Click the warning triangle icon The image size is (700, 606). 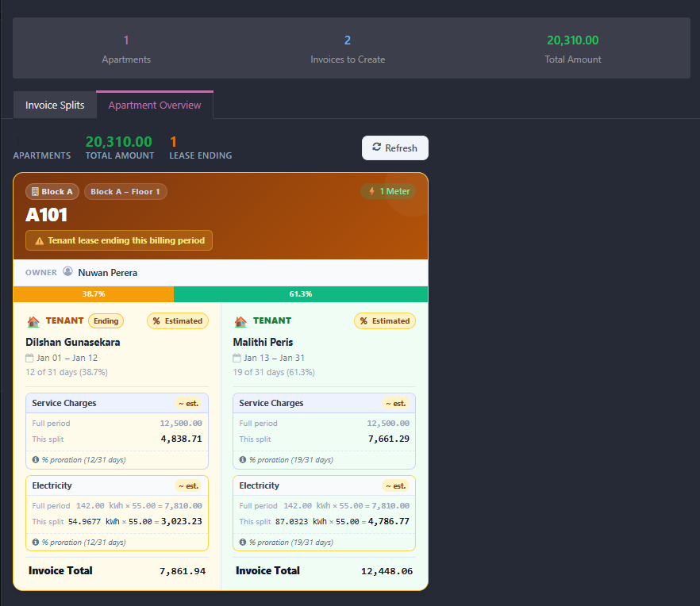click(40, 241)
